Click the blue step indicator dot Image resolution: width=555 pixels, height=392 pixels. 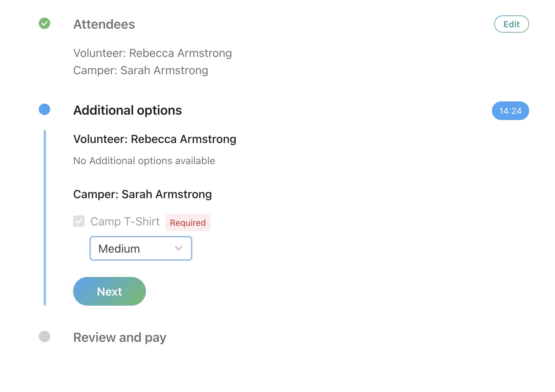tap(44, 110)
